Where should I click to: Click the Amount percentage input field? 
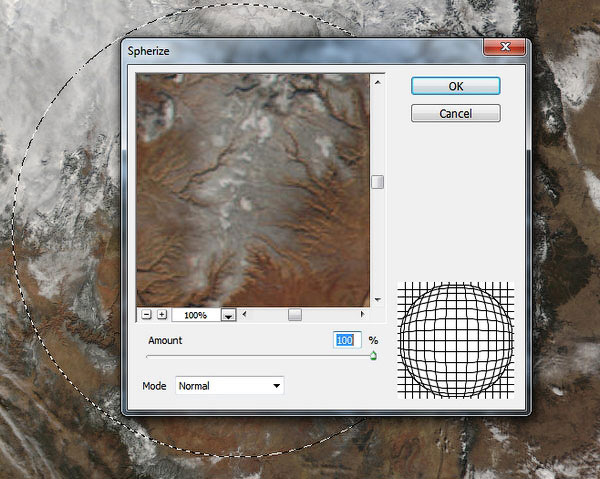[x=346, y=341]
